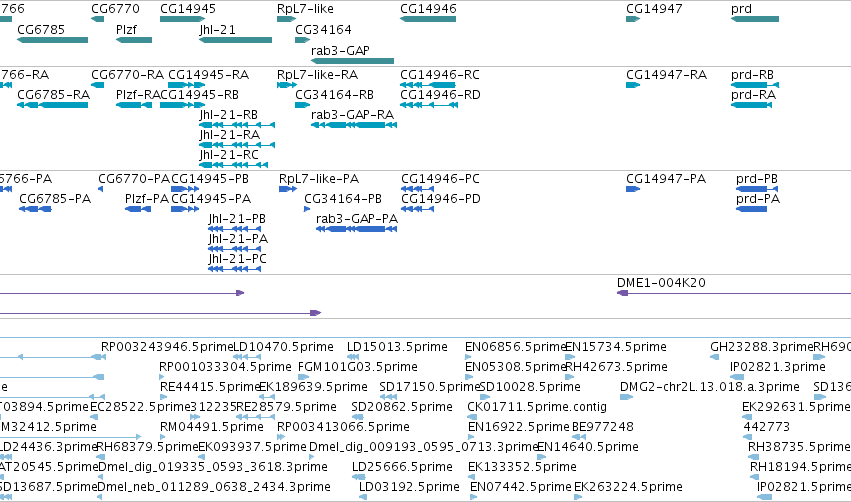The height and width of the screenshot is (502, 851).
Task: Select the Jhl-21 gene label
Action: click(x=218, y=29)
